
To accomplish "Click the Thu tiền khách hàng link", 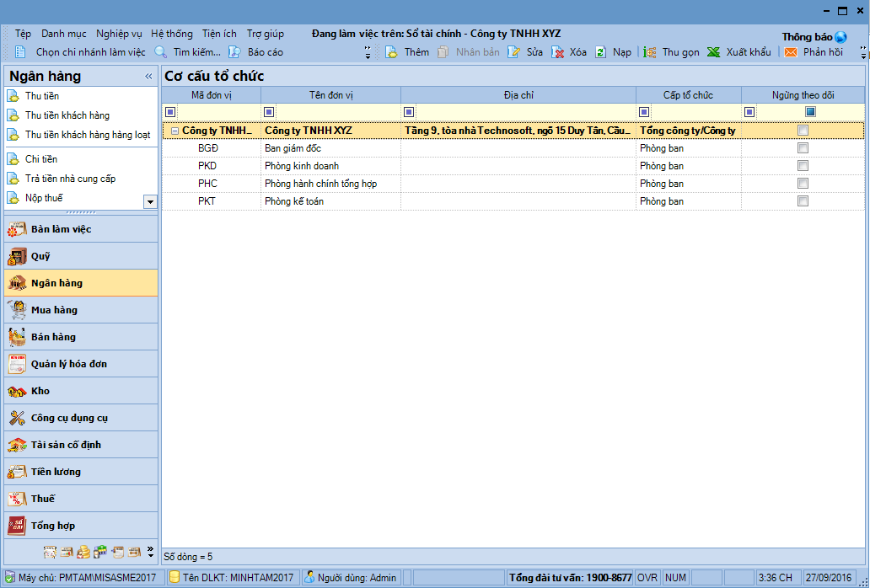I will click(67, 115).
